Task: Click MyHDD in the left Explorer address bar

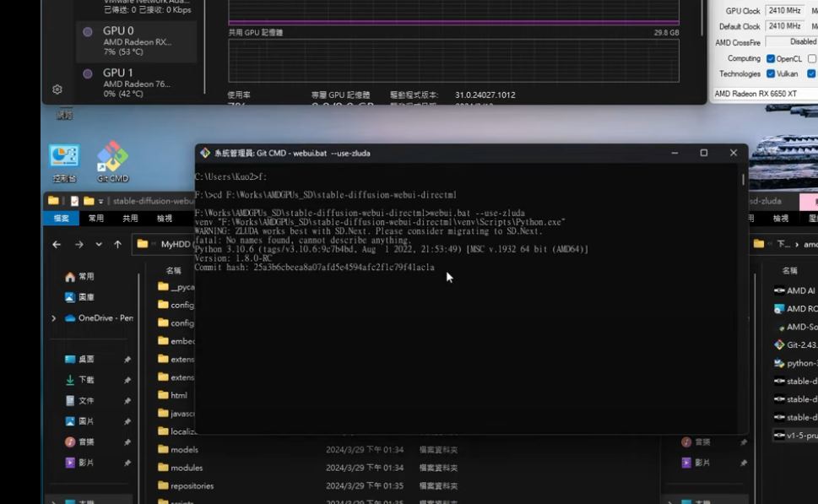Action: coord(176,244)
